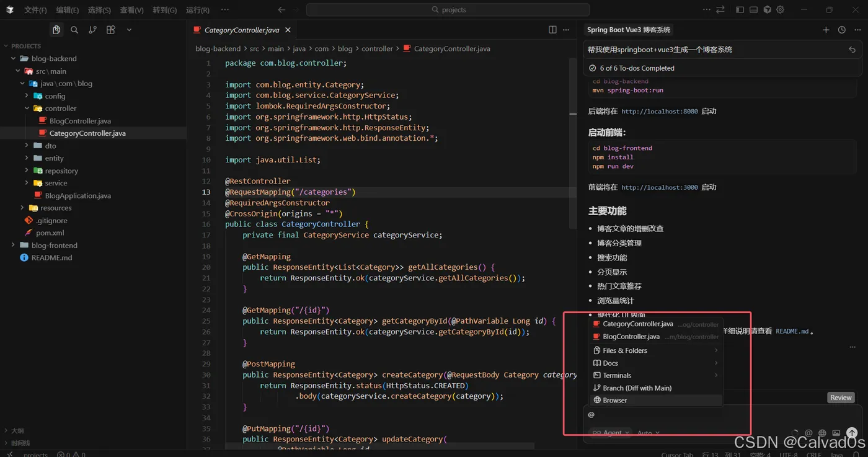868x457 pixels.
Task: Toggle the bottom panel layout icon
Action: [753, 10]
